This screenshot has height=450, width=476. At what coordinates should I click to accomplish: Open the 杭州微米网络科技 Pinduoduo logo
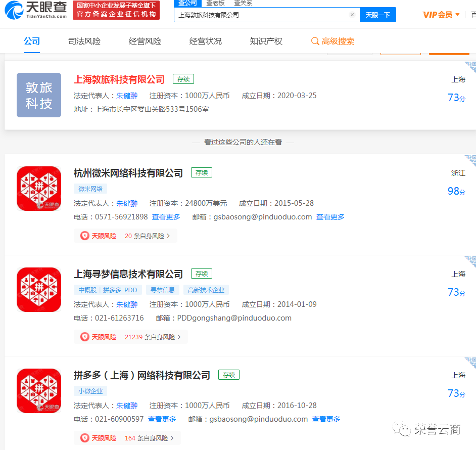[x=39, y=189]
